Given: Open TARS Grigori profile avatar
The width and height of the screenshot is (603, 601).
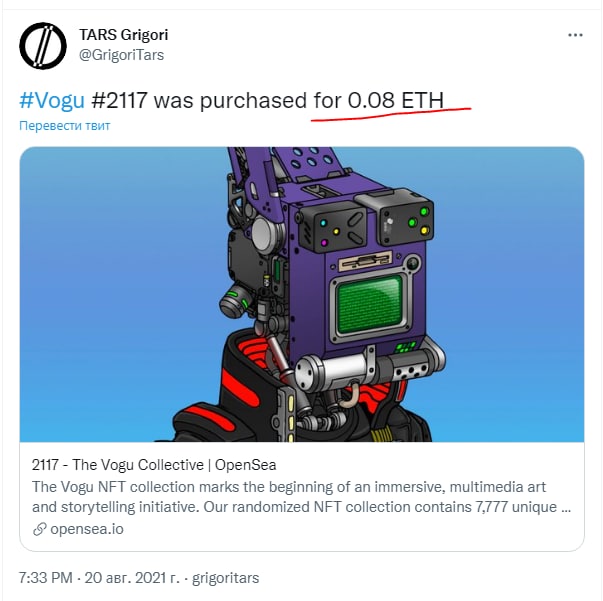Looking at the screenshot, I should click(x=43, y=45).
